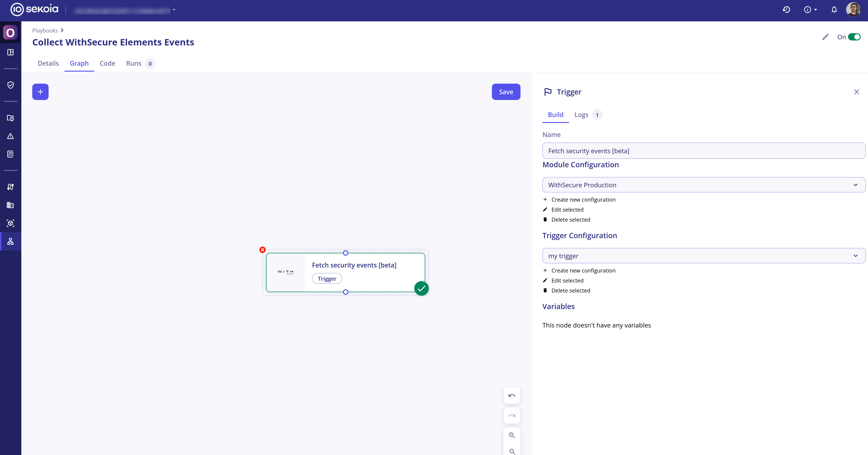The image size is (868, 455).
Task: Delete selected module configuration
Action: [x=567, y=220]
